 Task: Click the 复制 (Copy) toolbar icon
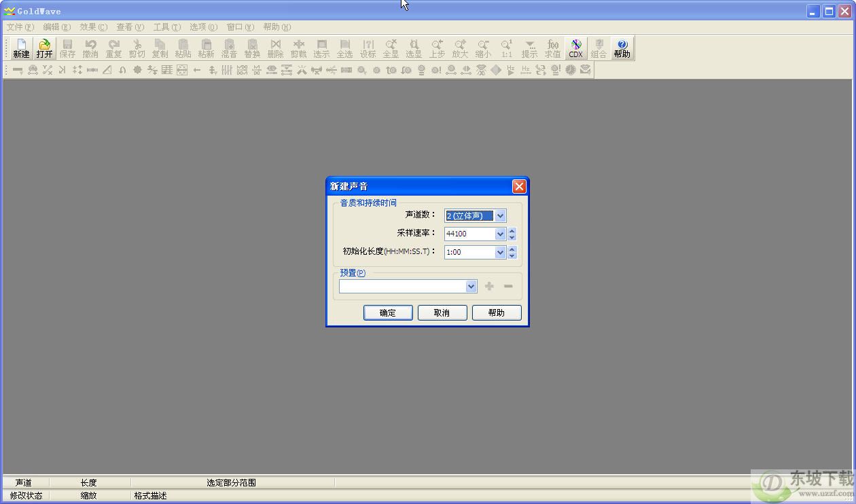click(x=160, y=48)
